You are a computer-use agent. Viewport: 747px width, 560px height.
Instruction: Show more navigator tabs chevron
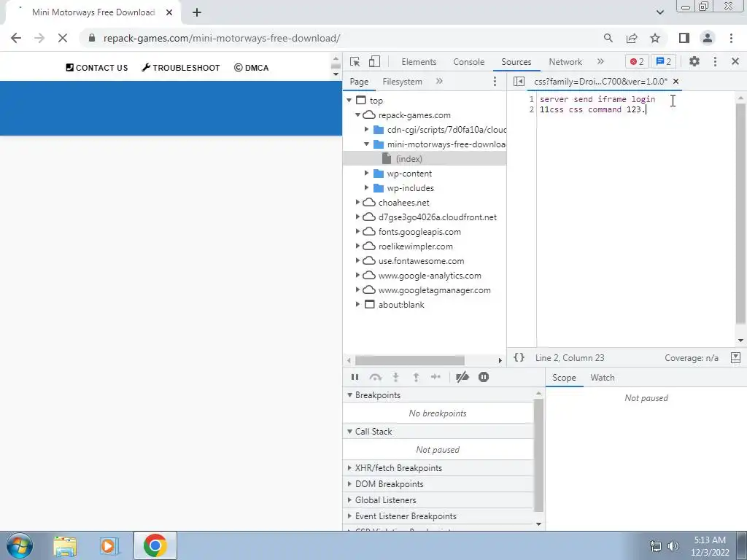(439, 82)
